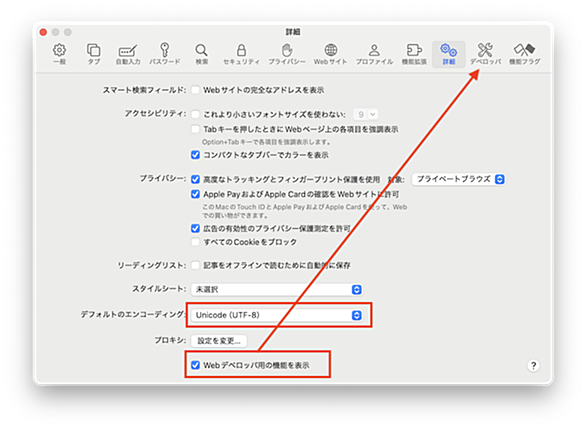Screen dimensions: 586x429
Task: Open the minimum font size 9 dropdown
Action: tap(366, 114)
